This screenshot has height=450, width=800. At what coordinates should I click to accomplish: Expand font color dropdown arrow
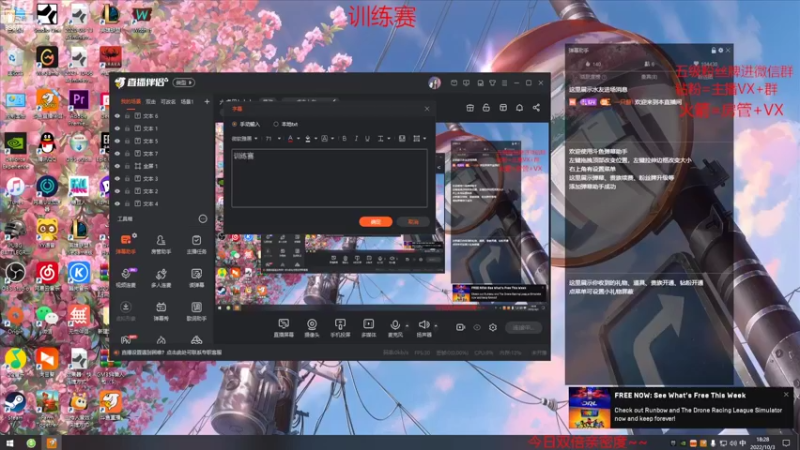coord(298,138)
